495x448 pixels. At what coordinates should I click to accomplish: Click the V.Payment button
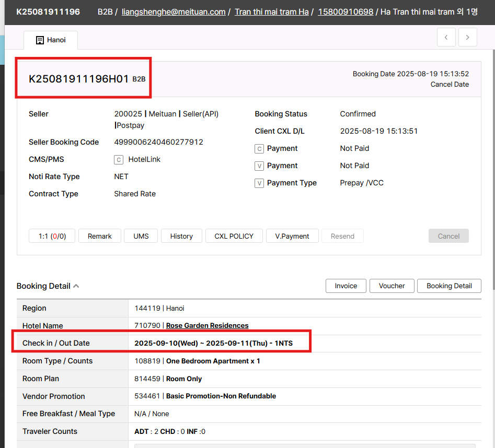coord(292,236)
